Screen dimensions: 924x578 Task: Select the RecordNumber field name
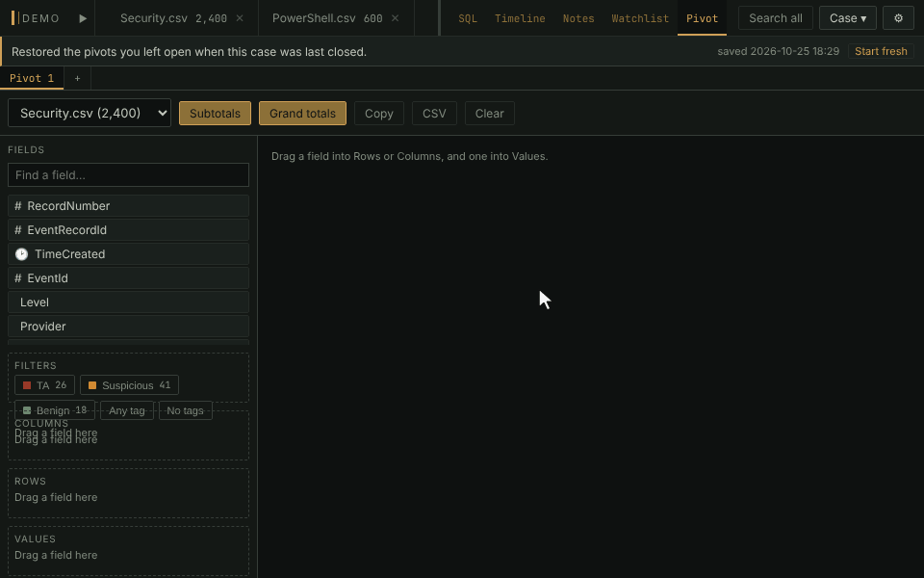click(68, 206)
